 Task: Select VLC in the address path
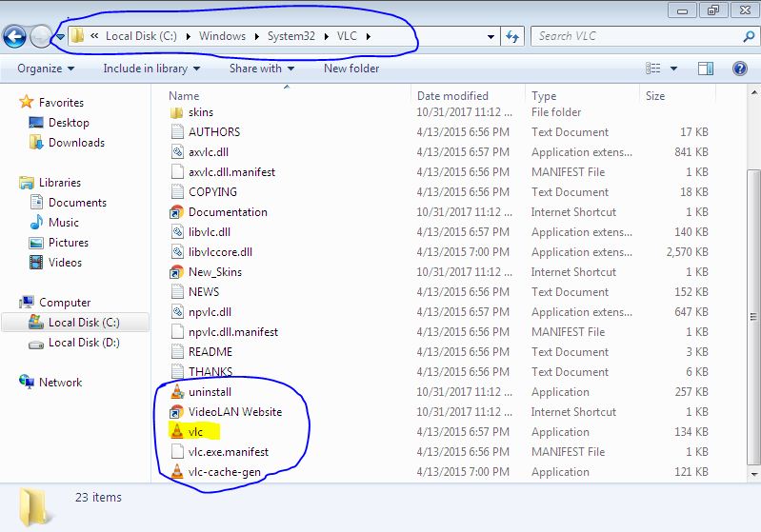pyautogui.click(x=347, y=36)
